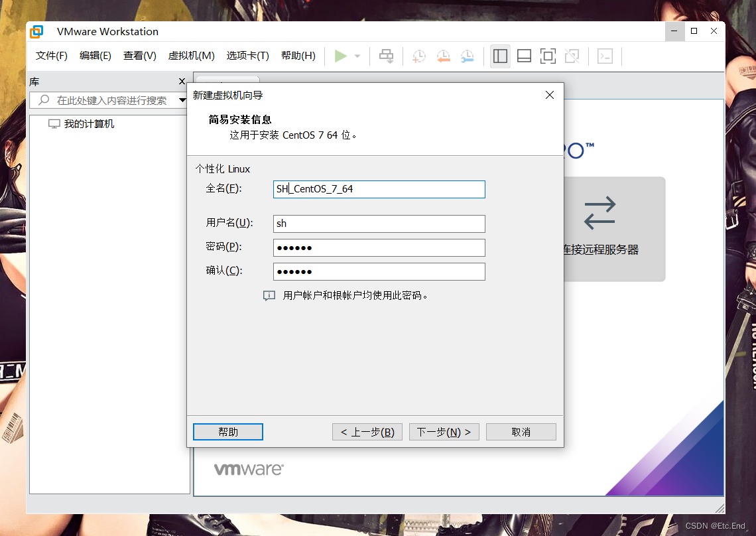The image size is (756, 536).
Task: Open the library search dropdown arrow
Action: (x=182, y=100)
